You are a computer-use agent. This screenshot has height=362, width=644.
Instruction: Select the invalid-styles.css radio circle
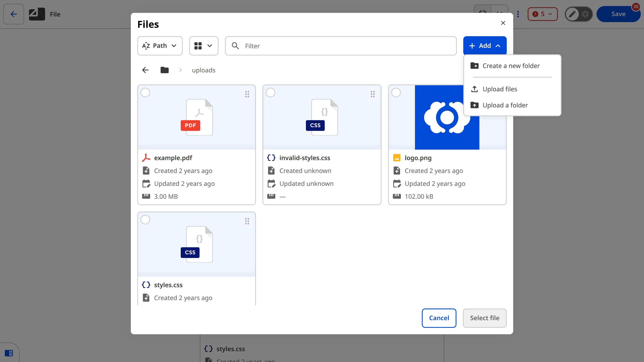tap(270, 93)
